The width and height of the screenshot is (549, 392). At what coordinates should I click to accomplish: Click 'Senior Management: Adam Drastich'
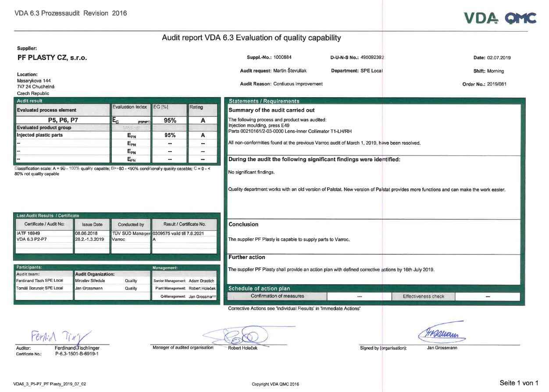tap(184, 281)
